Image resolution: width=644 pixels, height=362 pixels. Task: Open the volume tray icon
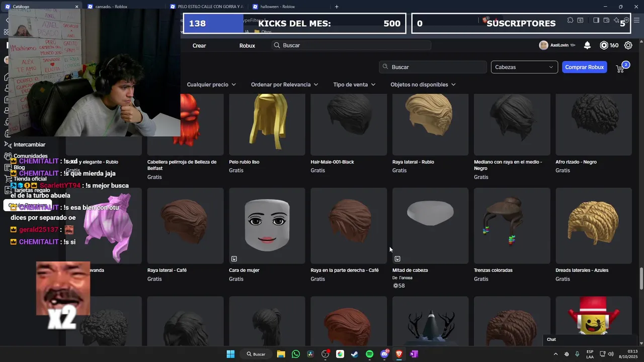pos(610,354)
